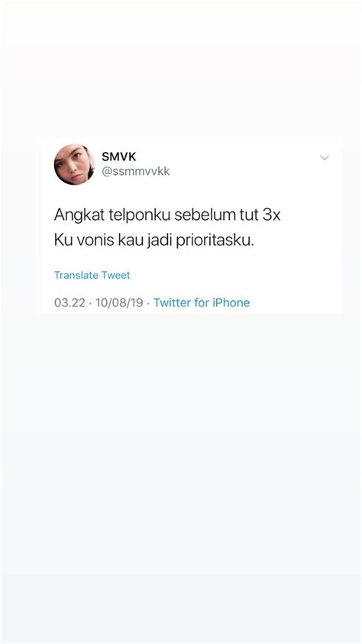Tap the SMVK profile avatar
Image resolution: width=362 pixels, height=644 pixels.
(x=74, y=164)
